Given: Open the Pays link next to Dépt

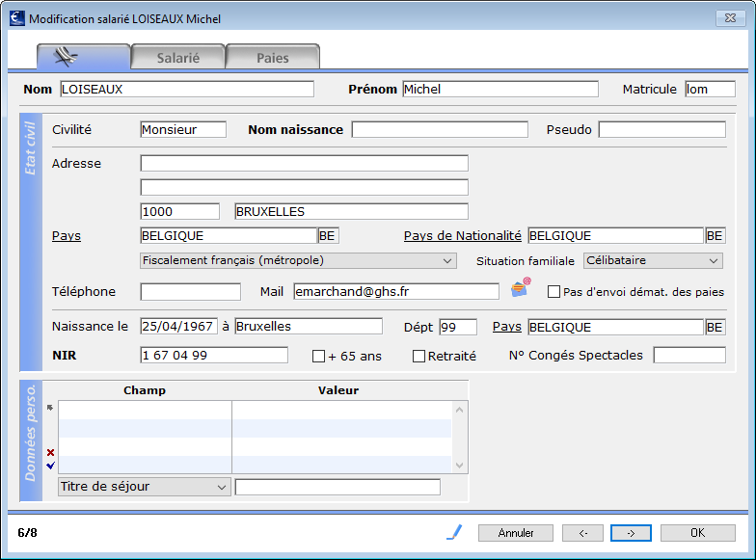Looking at the screenshot, I should point(507,327).
